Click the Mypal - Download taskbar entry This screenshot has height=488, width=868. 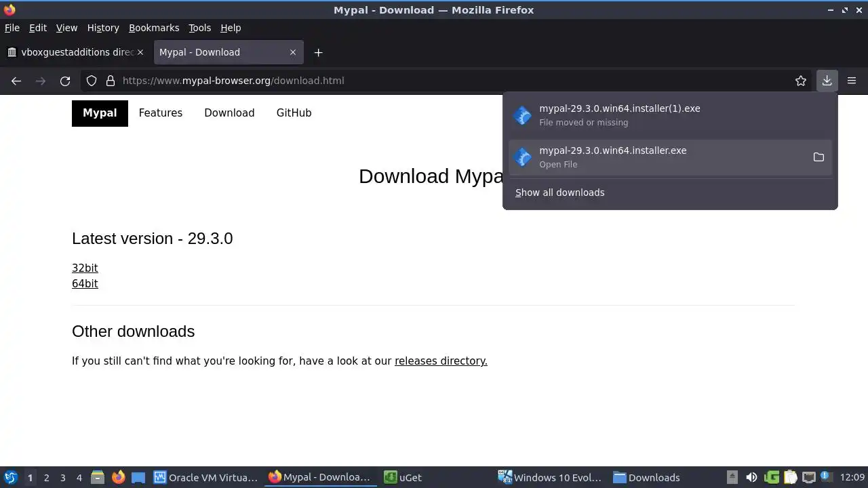click(x=319, y=477)
